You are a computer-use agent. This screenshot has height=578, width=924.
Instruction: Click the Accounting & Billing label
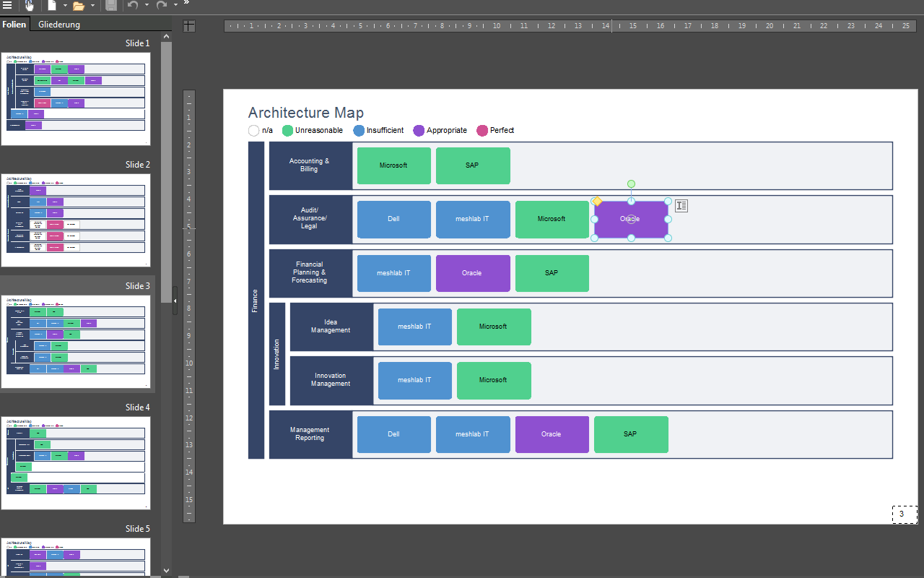tap(310, 165)
